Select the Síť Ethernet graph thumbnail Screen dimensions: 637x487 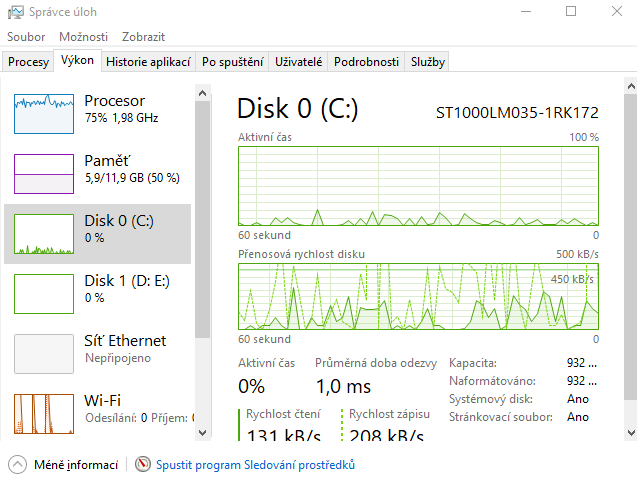44,353
